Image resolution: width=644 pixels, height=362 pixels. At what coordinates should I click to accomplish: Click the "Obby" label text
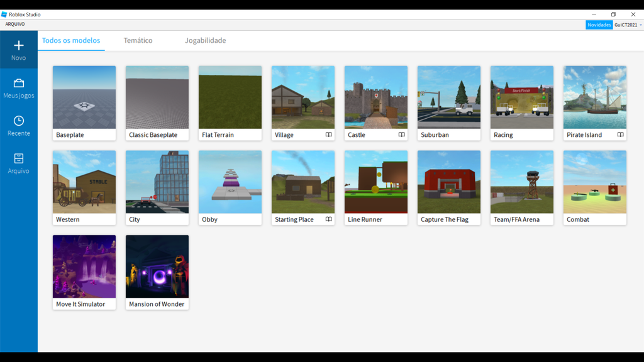(x=209, y=219)
